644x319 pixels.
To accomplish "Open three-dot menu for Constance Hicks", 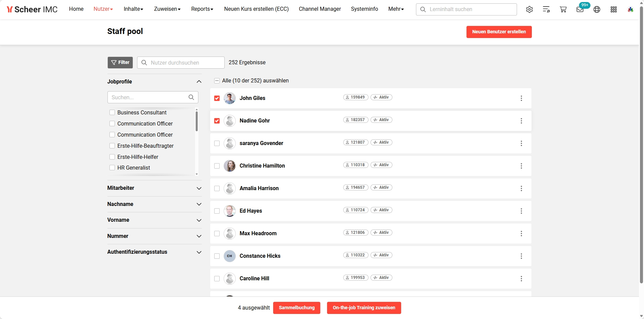I will 521,256.
